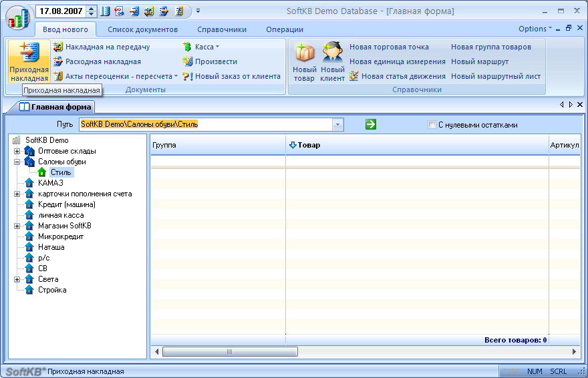Create a new Приходная накладная document
Screen dimensions: 588x378
click(x=29, y=62)
